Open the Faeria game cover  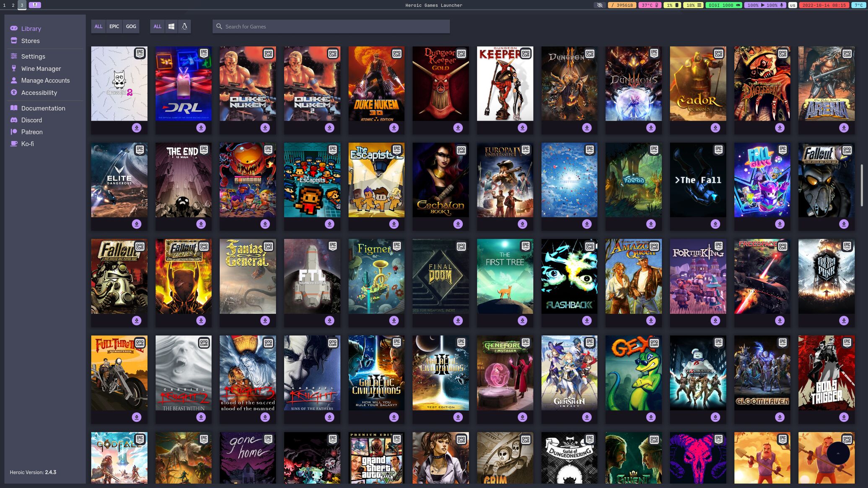[634, 180]
